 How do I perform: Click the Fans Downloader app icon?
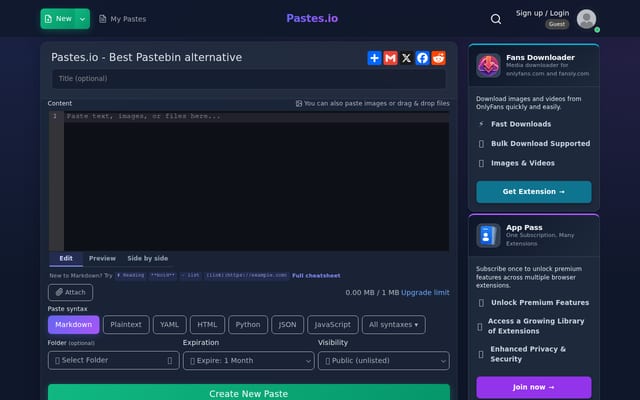tap(488, 65)
